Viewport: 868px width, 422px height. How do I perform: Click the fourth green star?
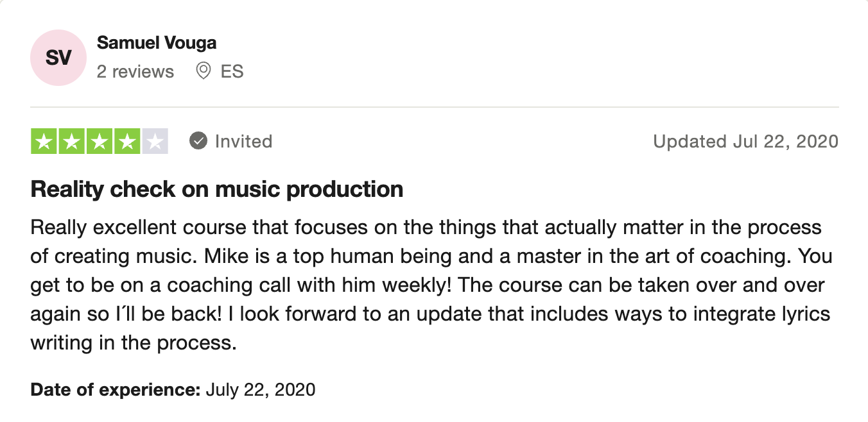coord(127,141)
